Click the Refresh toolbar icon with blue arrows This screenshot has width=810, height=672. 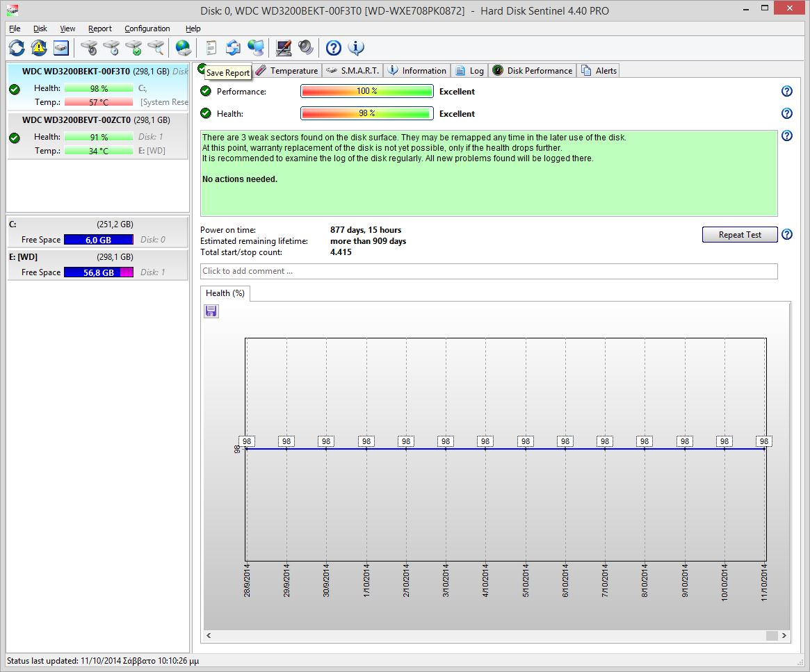click(17, 48)
